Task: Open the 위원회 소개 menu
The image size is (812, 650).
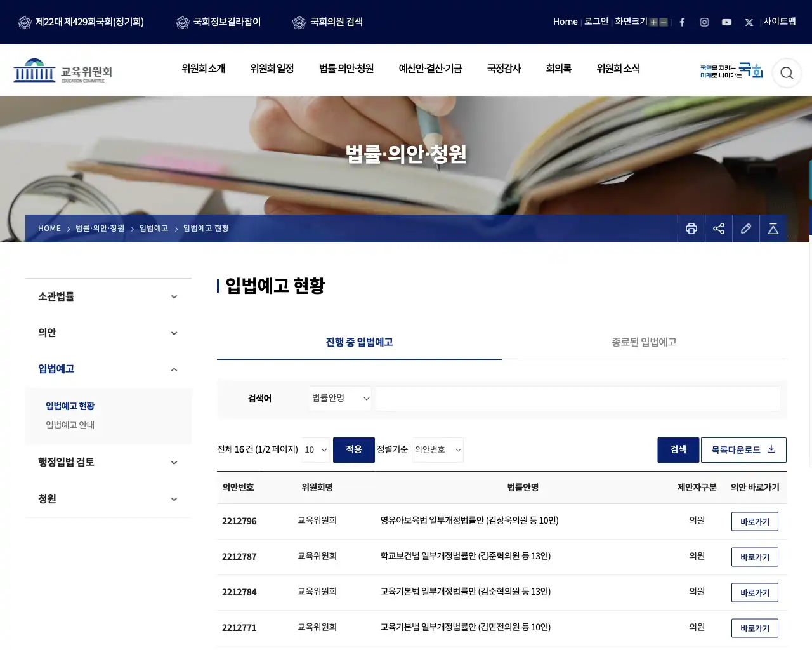Action: (204, 69)
